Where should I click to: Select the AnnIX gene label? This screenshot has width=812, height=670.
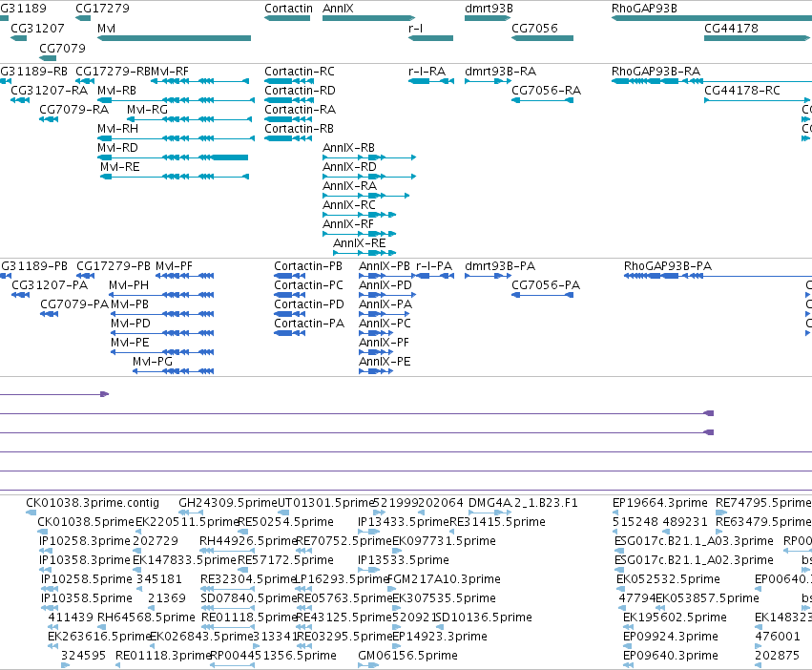coord(338,9)
